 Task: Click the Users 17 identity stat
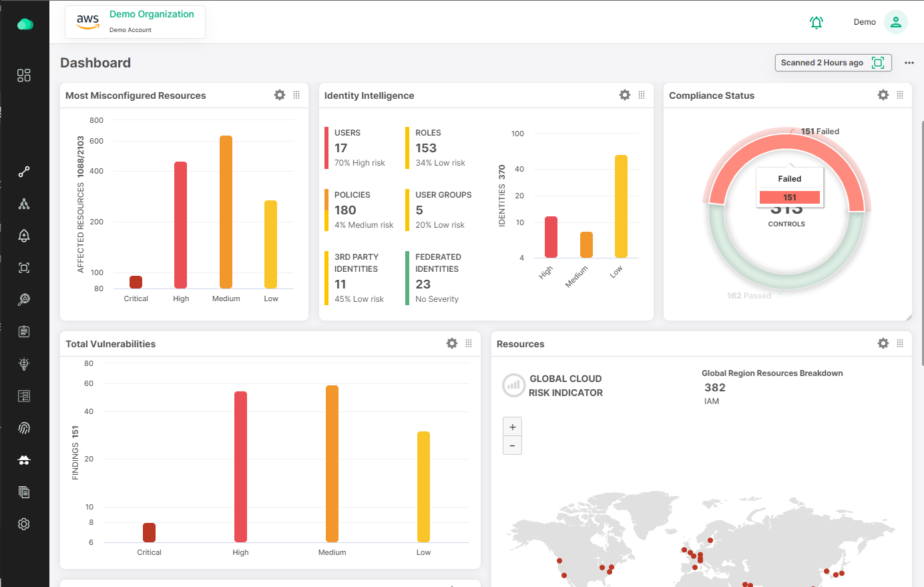[x=359, y=148]
